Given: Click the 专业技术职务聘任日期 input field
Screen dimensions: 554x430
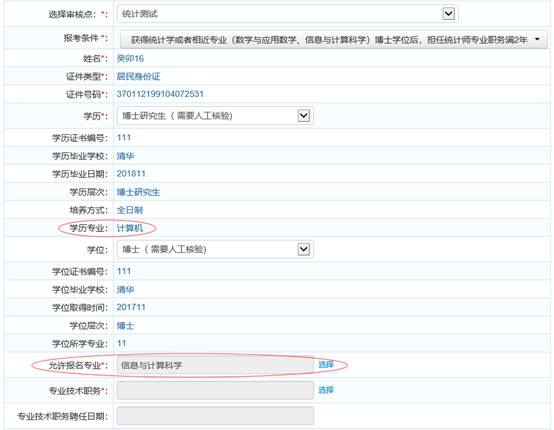Looking at the screenshot, I should tap(215, 416).
